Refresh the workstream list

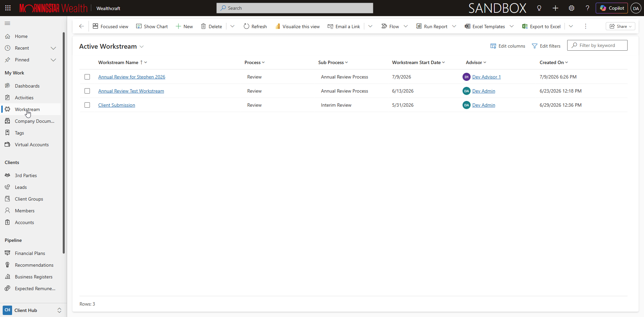click(x=255, y=26)
